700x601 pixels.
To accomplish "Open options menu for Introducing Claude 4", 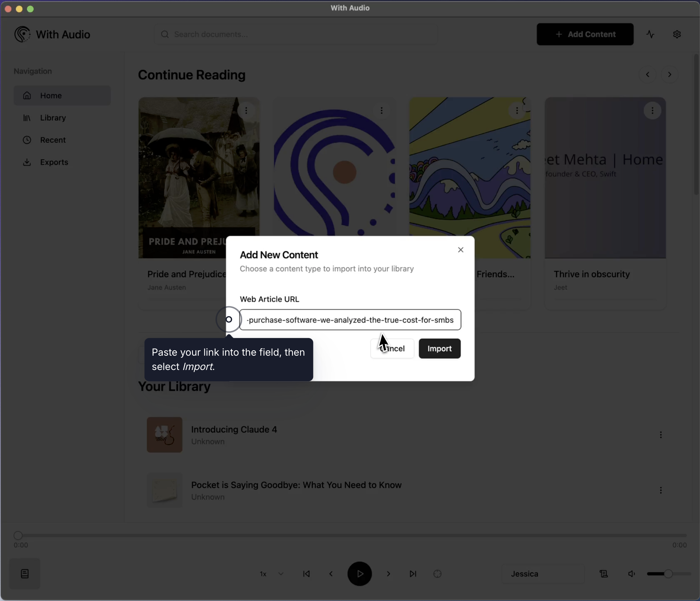I will (660, 435).
